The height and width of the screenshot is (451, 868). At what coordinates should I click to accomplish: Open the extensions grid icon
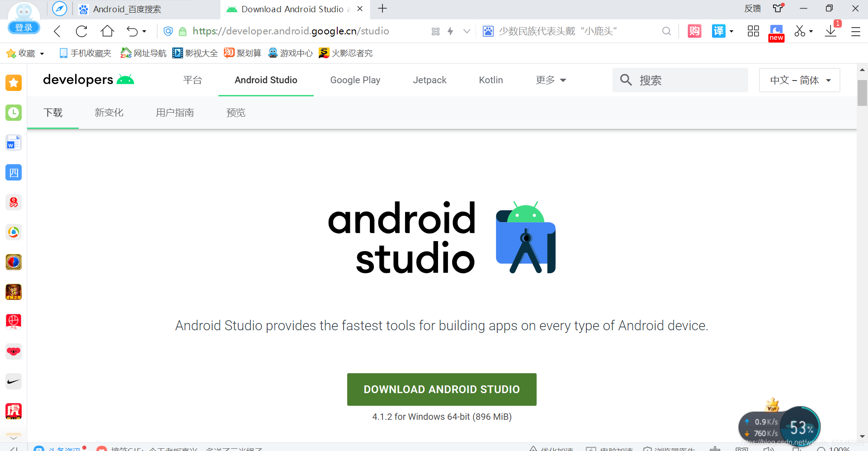(753, 31)
